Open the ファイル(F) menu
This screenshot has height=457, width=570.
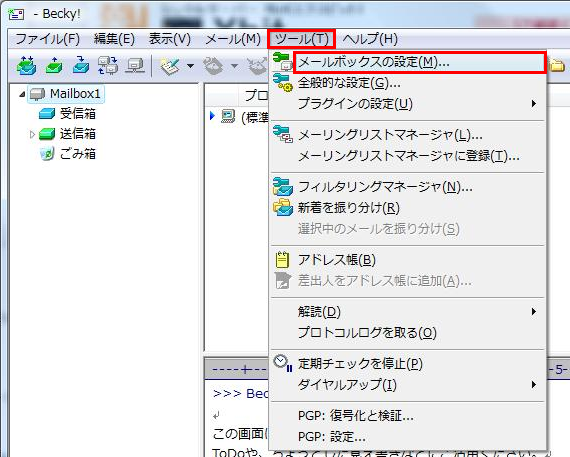tap(48, 39)
